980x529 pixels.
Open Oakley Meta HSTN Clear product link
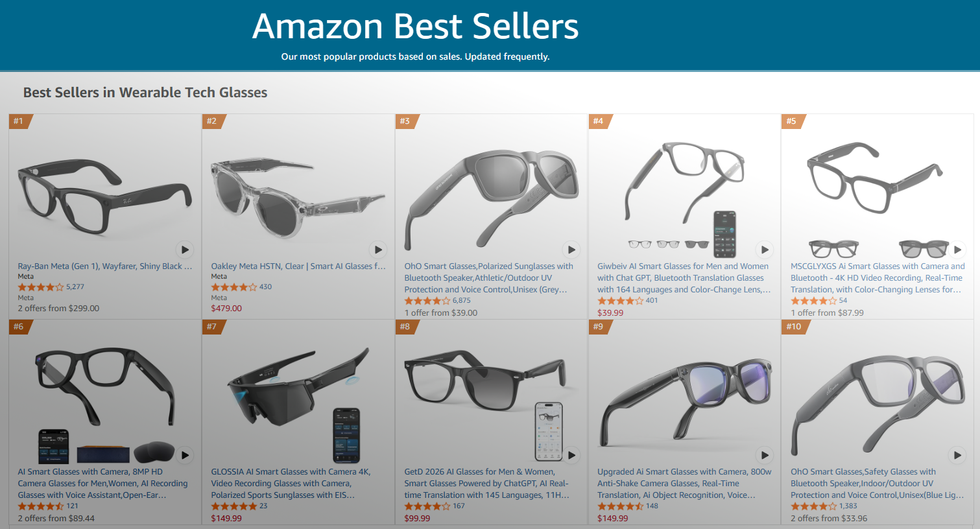click(x=298, y=266)
